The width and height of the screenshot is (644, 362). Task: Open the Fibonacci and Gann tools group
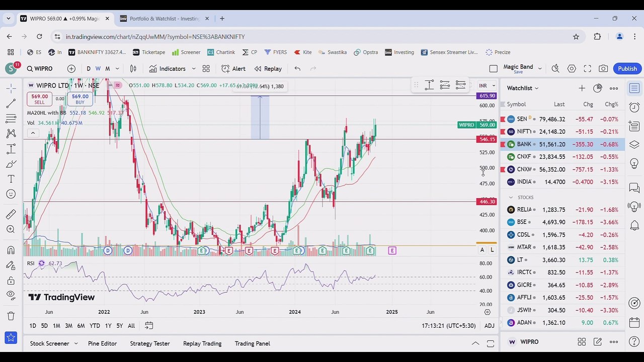(11, 119)
